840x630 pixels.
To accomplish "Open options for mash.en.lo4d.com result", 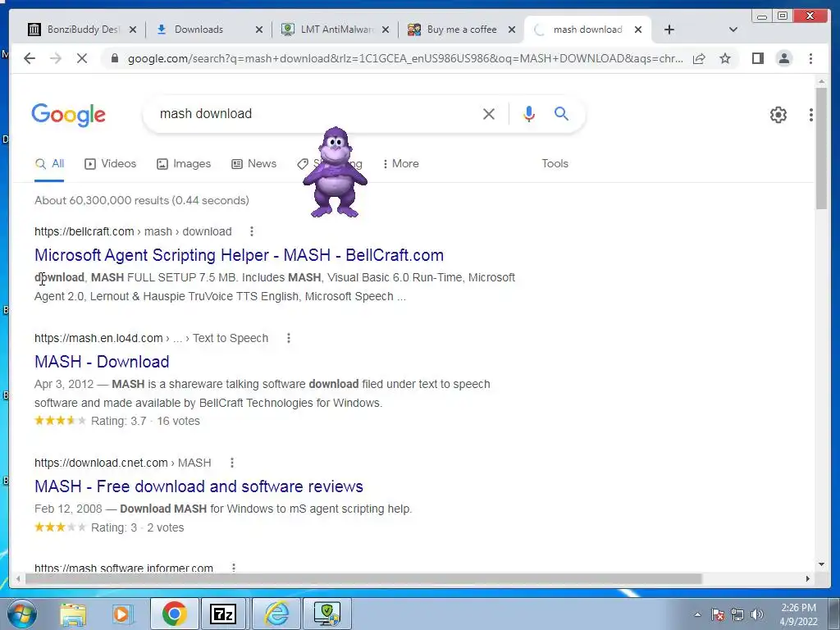I will [288, 338].
